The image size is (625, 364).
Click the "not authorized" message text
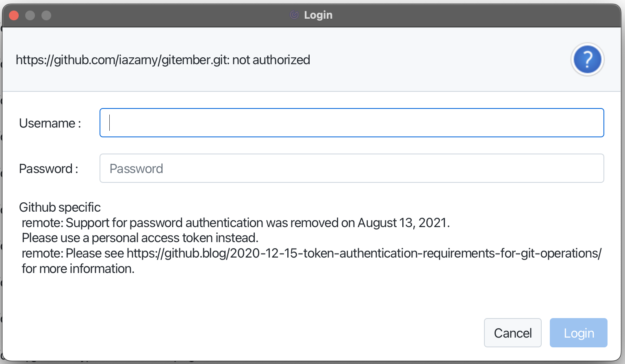coord(271,60)
